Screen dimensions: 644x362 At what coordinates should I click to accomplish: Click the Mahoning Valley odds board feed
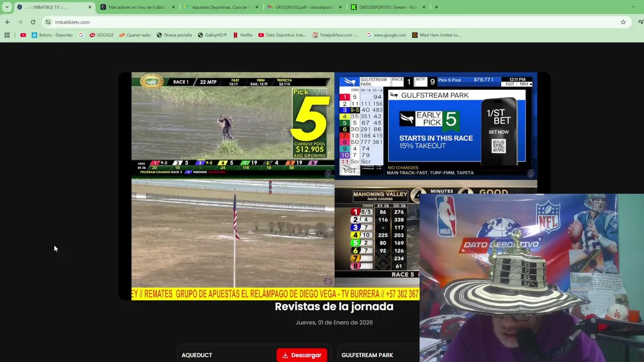coord(377,234)
